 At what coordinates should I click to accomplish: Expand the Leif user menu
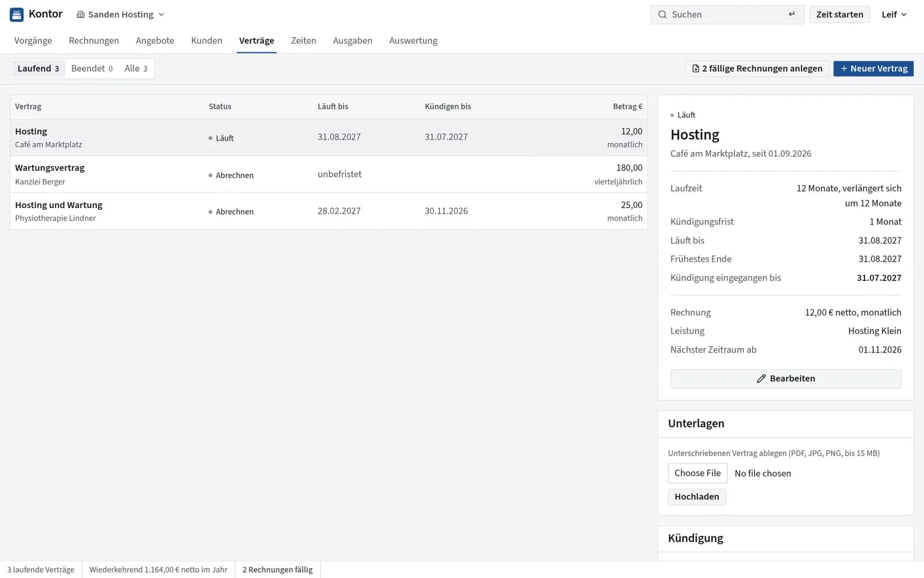click(894, 14)
